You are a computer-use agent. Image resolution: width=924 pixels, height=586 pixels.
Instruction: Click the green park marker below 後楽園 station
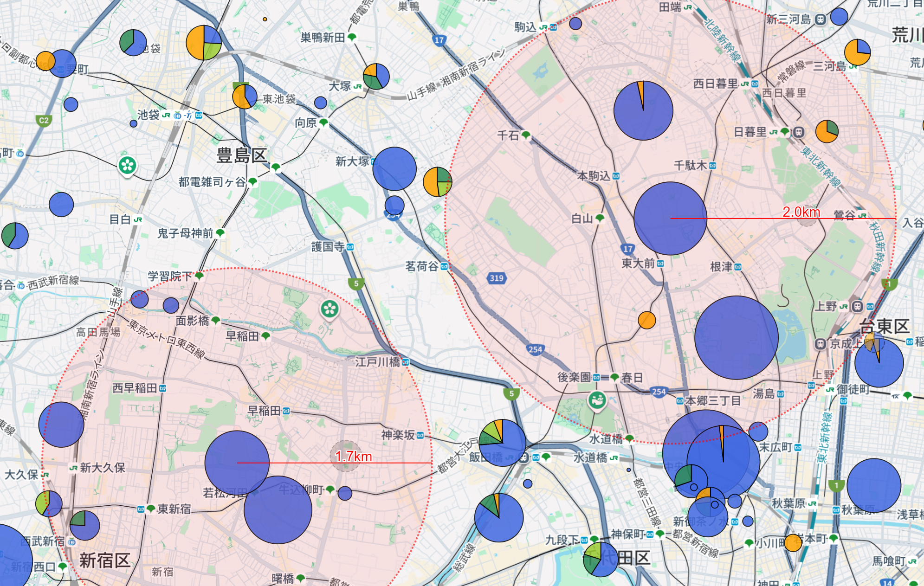[597, 399]
